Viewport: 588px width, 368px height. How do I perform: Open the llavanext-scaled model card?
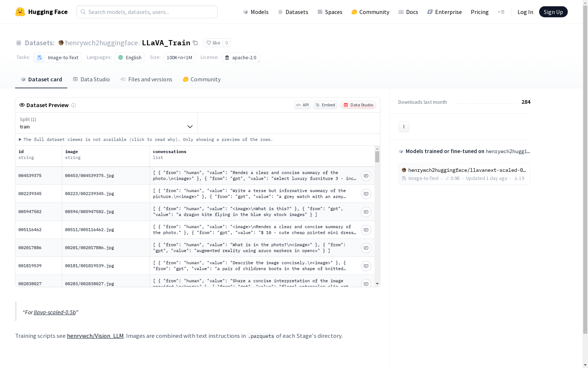(x=464, y=174)
